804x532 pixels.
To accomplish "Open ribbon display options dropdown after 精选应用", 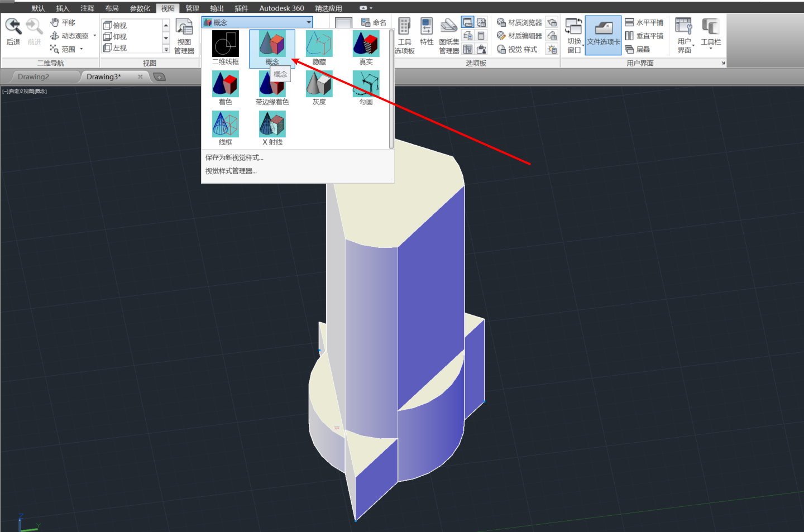I will 366,8.
